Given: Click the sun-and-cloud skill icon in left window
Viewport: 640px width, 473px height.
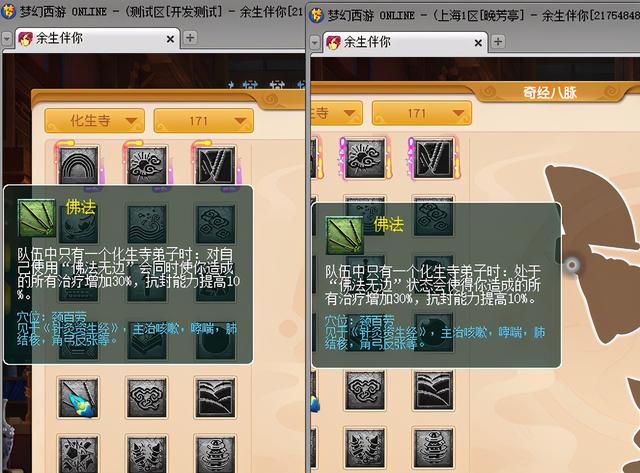Looking at the screenshot, I should point(147,164).
